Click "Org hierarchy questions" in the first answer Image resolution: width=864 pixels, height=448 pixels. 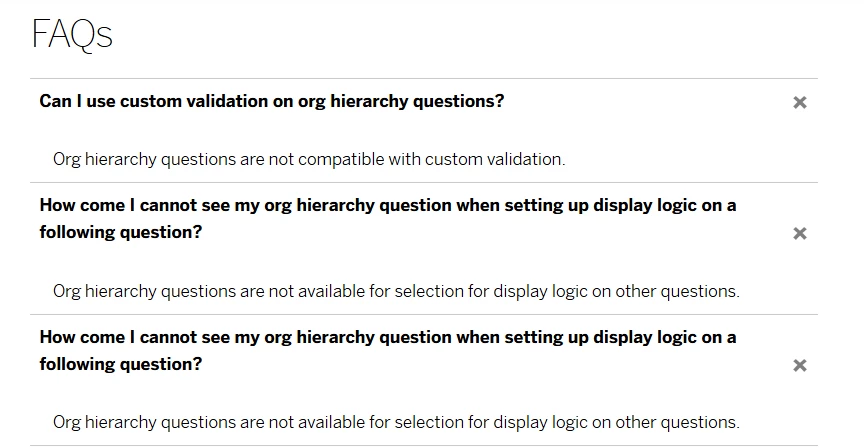tap(140, 159)
